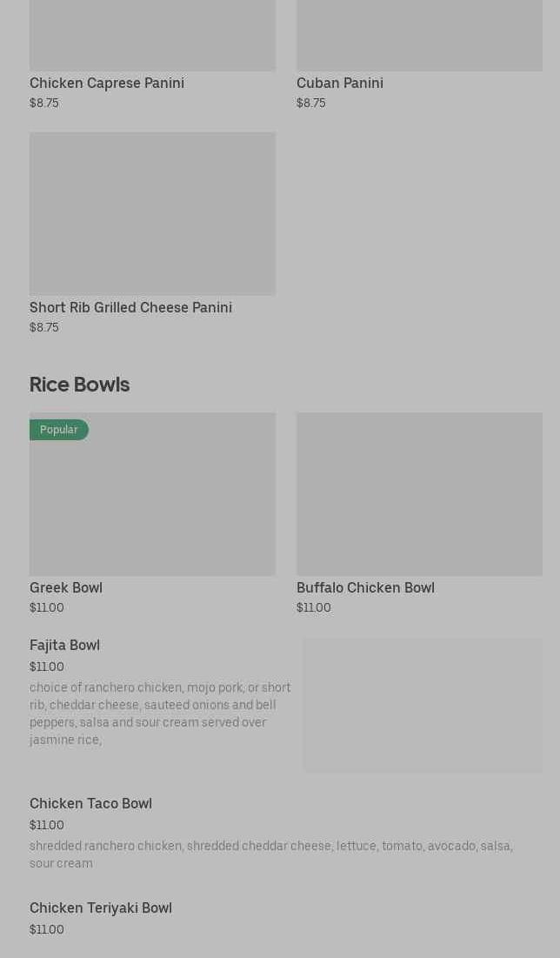Open the Fajita Bowl item
This screenshot has width=560, height=958.
64,645
